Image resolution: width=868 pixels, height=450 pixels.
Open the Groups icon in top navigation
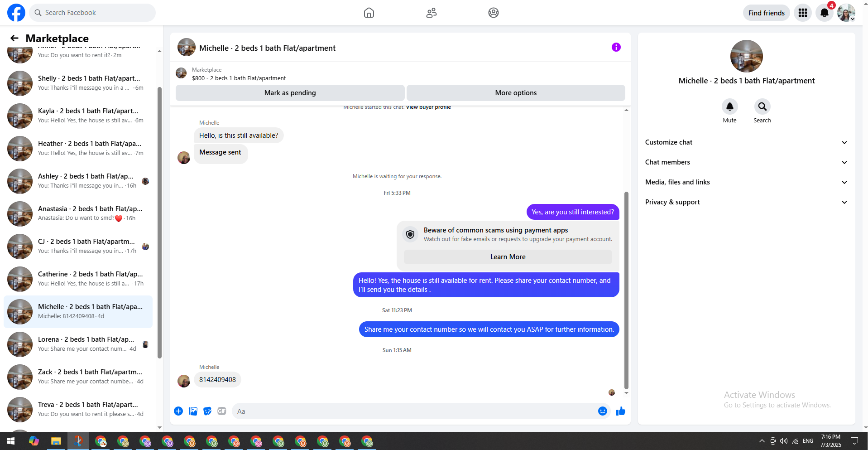[x=494, y=13]
